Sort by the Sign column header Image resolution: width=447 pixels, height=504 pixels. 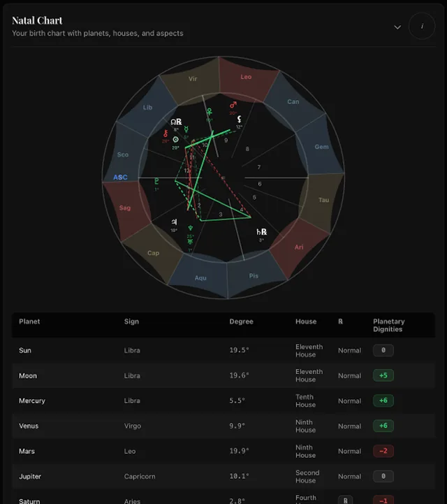click(132, 322)
